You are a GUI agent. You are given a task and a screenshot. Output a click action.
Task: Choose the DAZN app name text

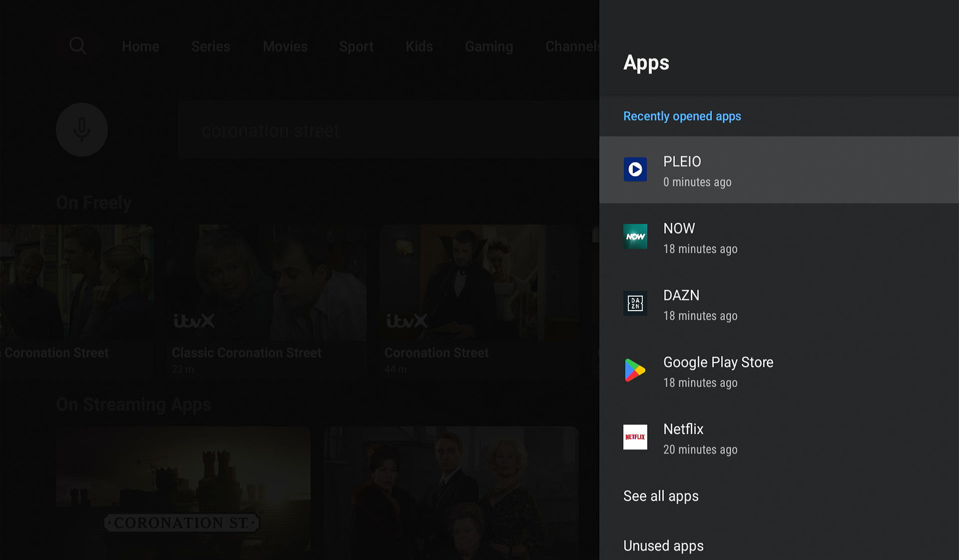click(682, 296)
